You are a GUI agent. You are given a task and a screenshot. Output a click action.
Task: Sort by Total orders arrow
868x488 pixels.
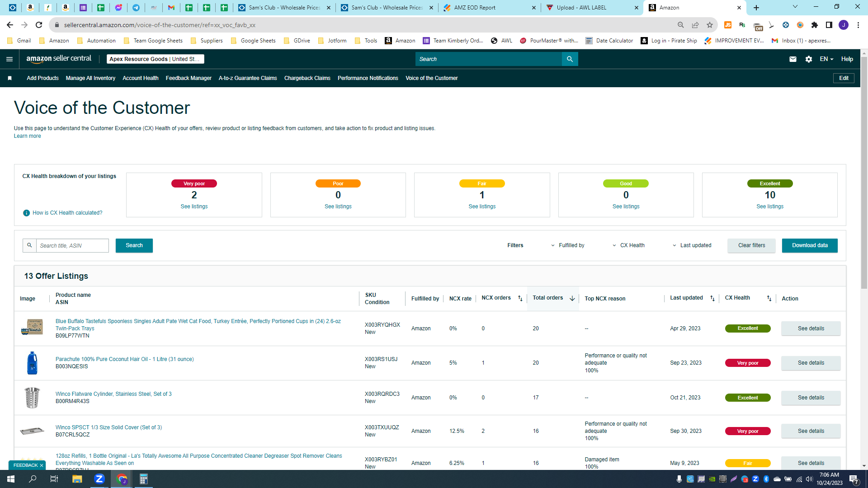pyautogui.click(x=572, y=298)
